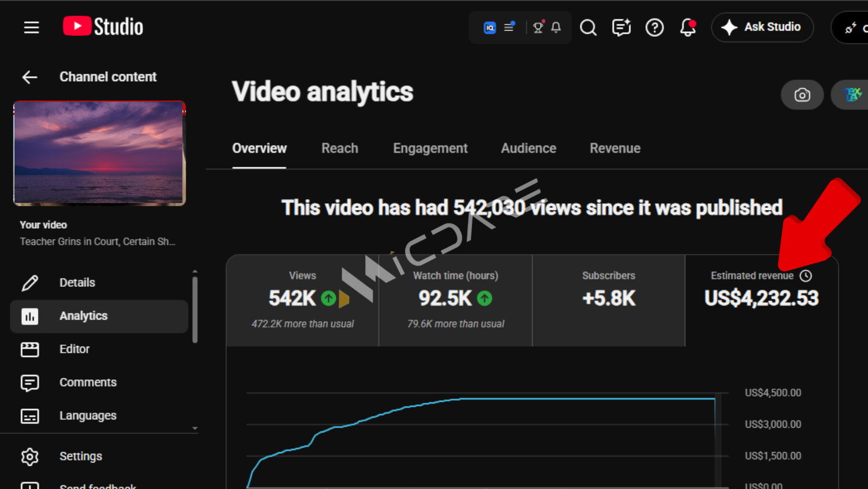Open the Help question mark icon
This screenshot has height=489, width=868.
click(x=655, y=27)
